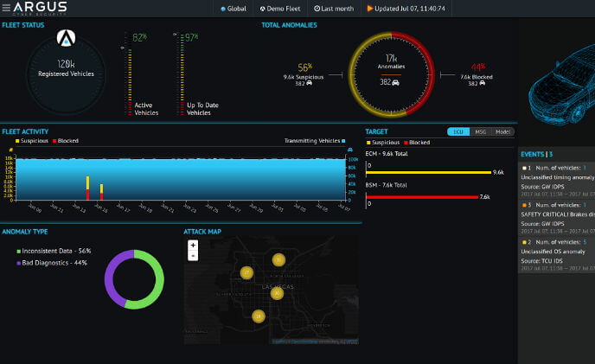This screenshot has height=364, width=595.
Task: Click BSM - 7.6k Total label
Action: pos(386,185)
